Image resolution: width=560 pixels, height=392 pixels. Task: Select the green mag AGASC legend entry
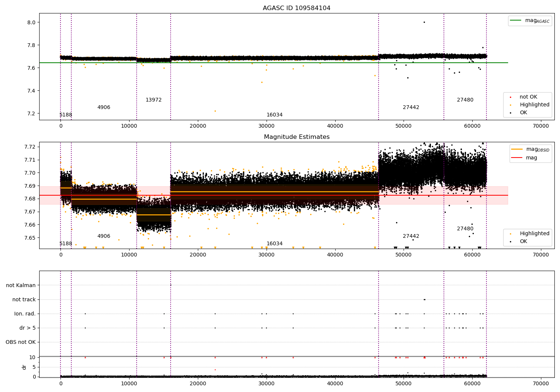530,21
